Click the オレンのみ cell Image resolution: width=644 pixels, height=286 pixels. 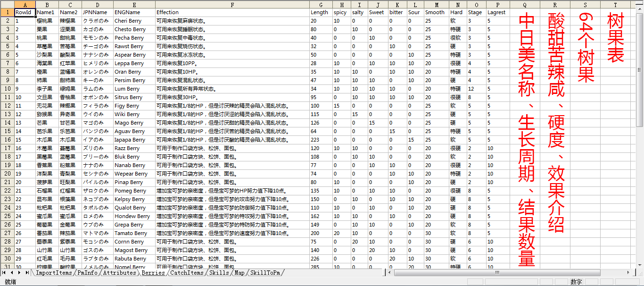[x=97, y=72]
